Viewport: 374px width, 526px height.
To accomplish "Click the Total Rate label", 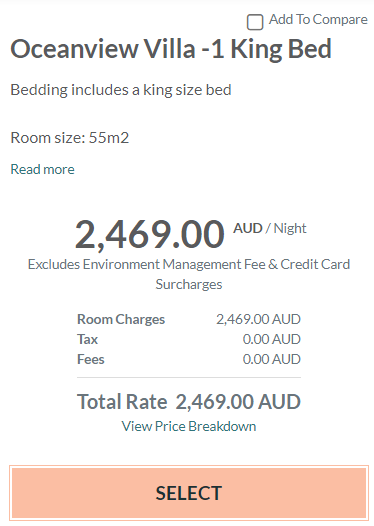I will (122, 402).
